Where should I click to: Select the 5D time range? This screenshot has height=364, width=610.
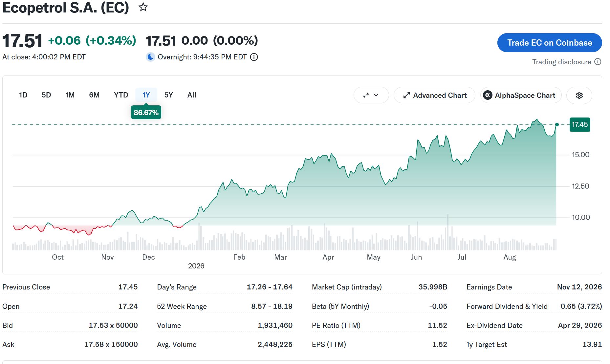click(x=46, y=95)
